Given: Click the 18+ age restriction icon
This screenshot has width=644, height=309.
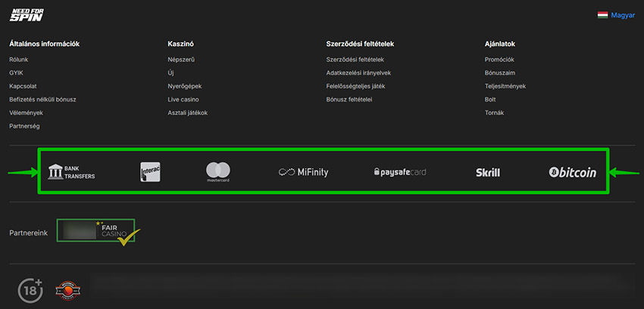Looking at the screenshot, I should (30, 289).
